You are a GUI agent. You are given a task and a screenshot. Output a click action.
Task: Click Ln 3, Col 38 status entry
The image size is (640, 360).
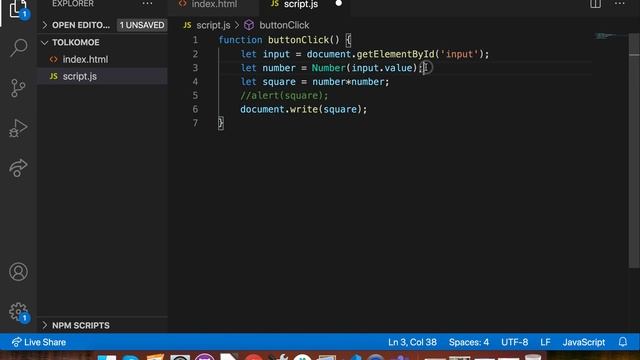point(412,342)
